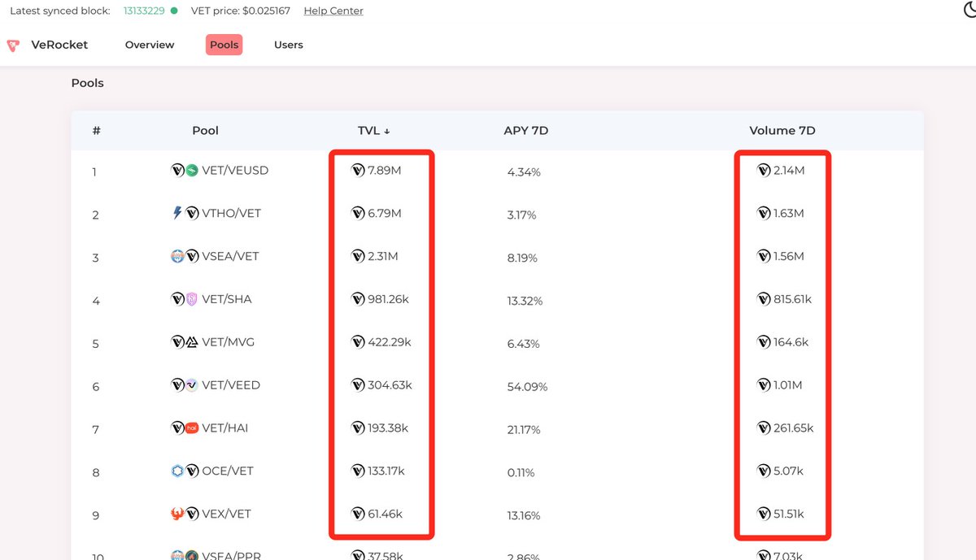
Task: Click synced block number 13133229
Action: coord(144,11)
